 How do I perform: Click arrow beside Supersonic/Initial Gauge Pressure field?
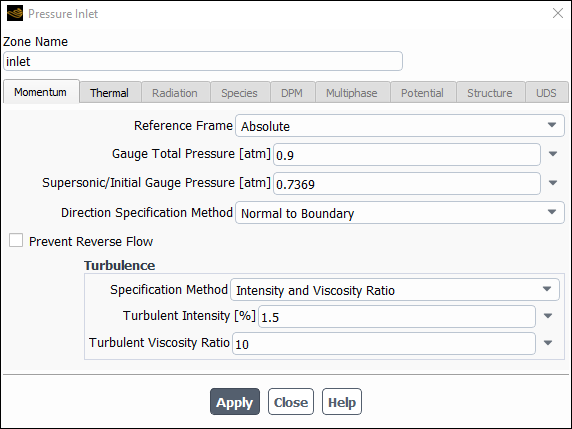[x=553, y=183]
